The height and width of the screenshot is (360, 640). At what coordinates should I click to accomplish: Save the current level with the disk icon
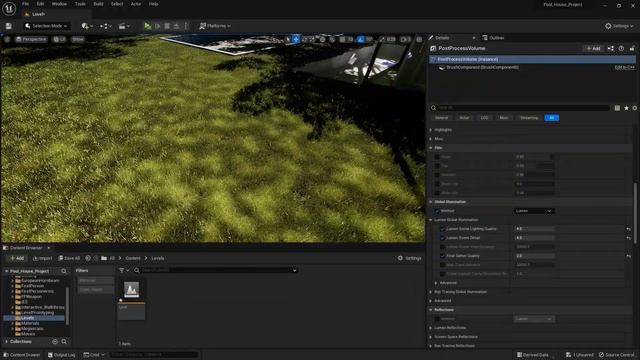coord(9,26)
